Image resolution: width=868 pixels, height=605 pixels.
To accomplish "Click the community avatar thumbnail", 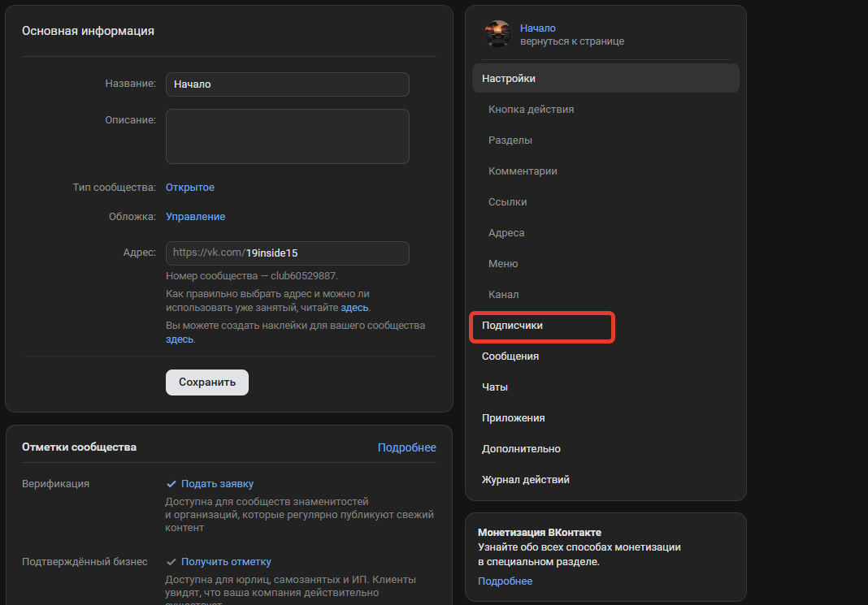I will point(497,34).
